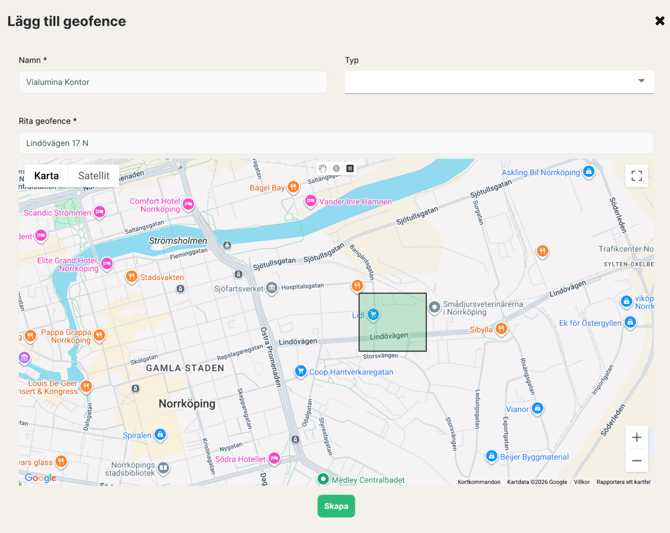670x533 pixels.
Task: Zoom out on the map
Action: [636, 461]
